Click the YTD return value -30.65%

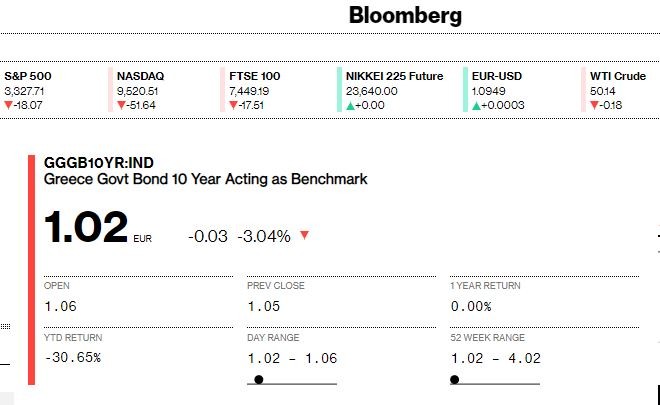point(73,356)
